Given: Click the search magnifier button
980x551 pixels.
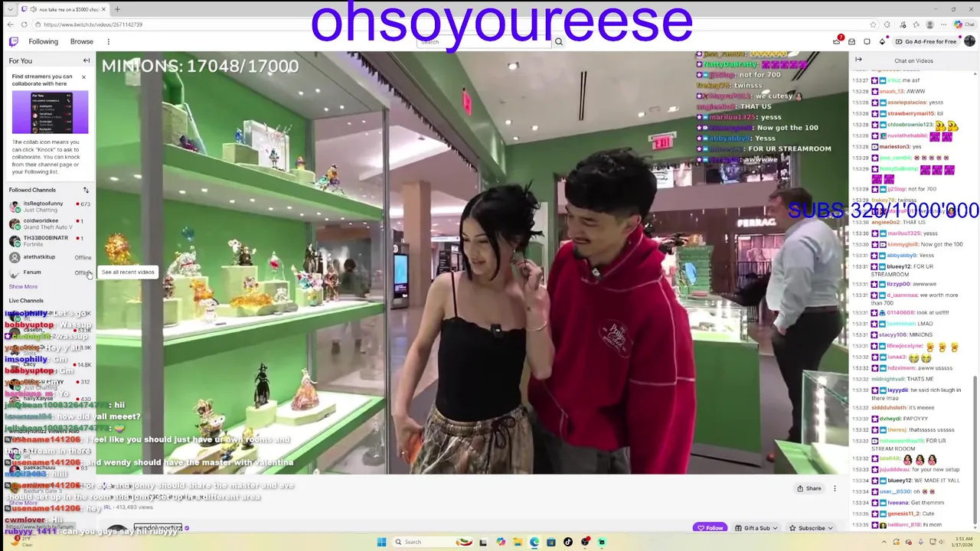Looking at the screenshot, I should (559, 41).
